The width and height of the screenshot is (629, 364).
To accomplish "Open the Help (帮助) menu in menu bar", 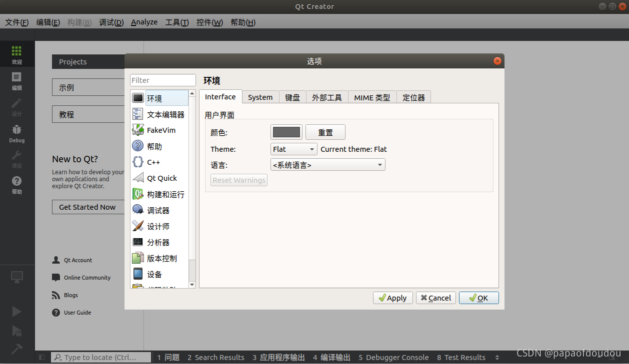I will point(243,22).
